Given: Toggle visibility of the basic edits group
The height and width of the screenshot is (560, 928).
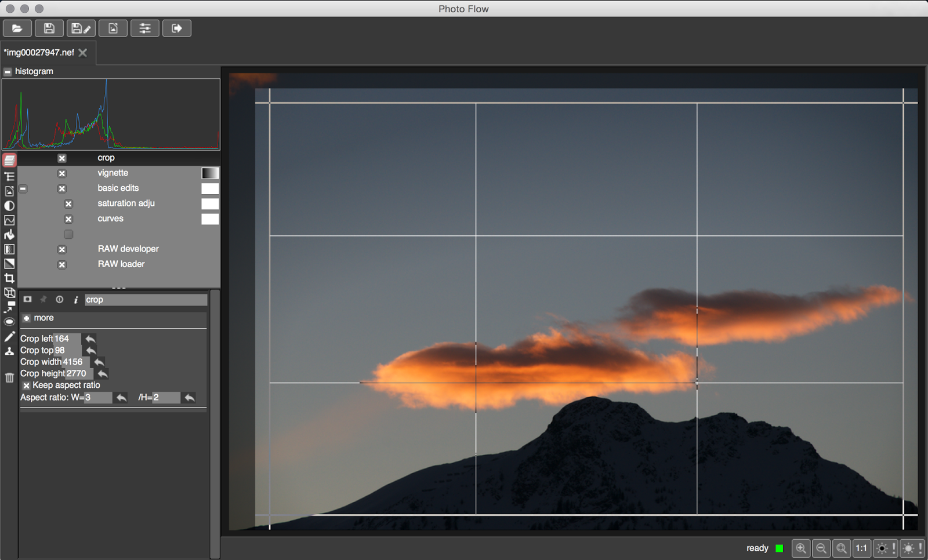Looking at the screenshot, I should point(62,188).
